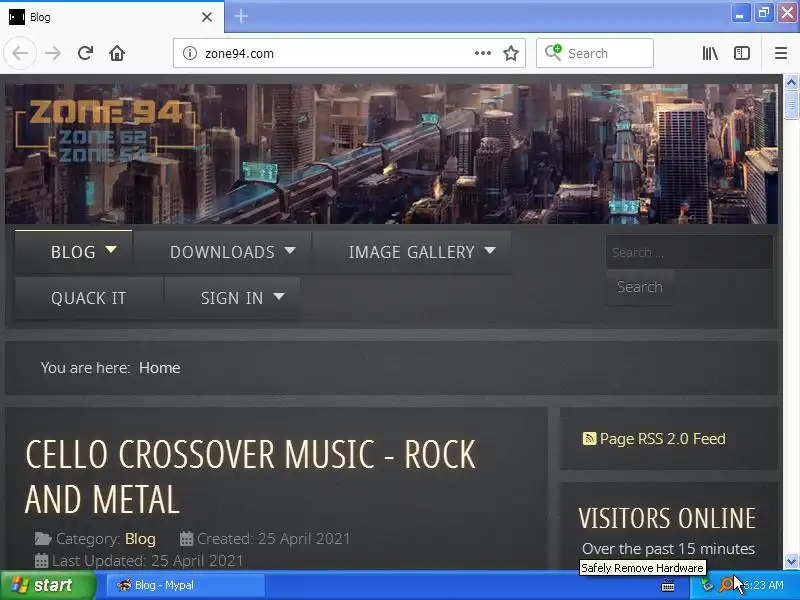Open the hamburger application menu
Viewport: 800px width, 600px height.
tap(781, 53)
